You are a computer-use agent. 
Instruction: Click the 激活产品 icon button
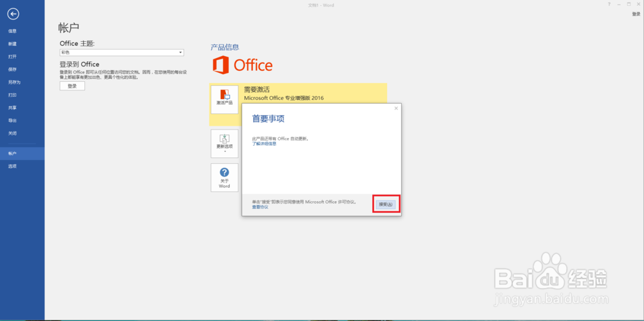[x=224, y=99]
